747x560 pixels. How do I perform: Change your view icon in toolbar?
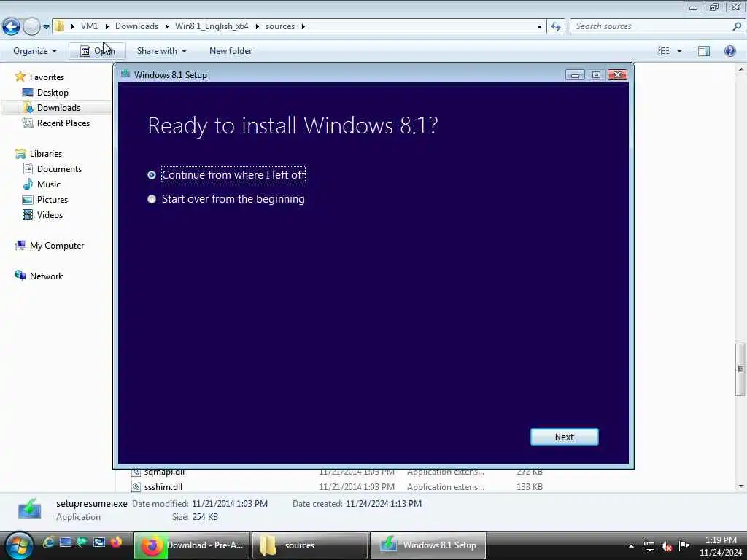point(663,51)
